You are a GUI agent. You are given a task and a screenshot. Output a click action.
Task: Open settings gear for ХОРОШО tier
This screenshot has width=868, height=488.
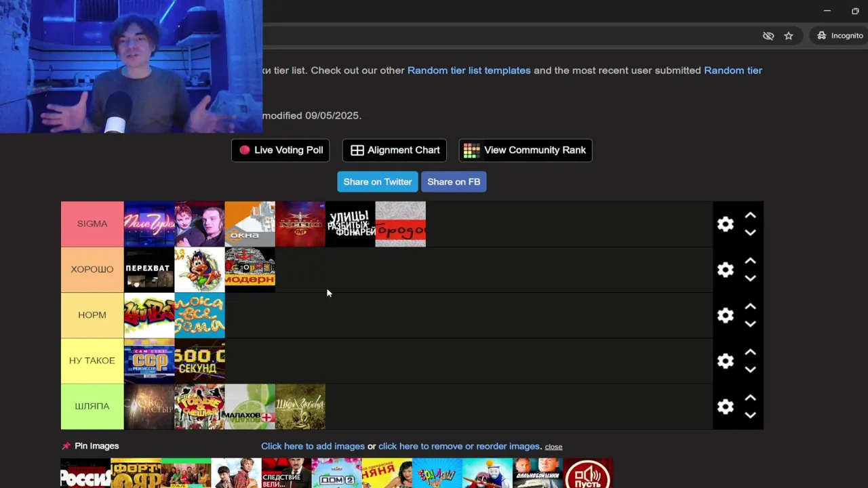(726, 270)
